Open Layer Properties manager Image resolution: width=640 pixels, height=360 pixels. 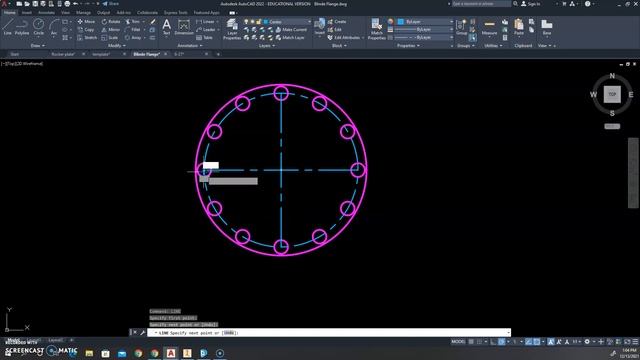point(232,29)
